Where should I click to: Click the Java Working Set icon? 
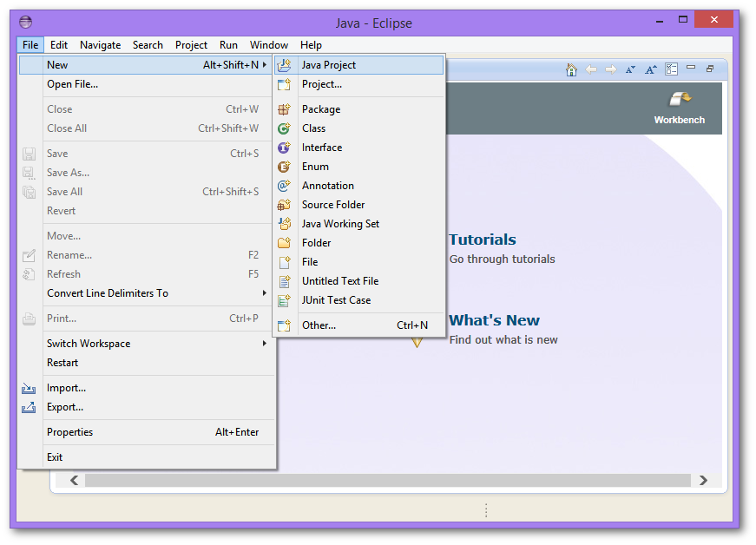285,224
